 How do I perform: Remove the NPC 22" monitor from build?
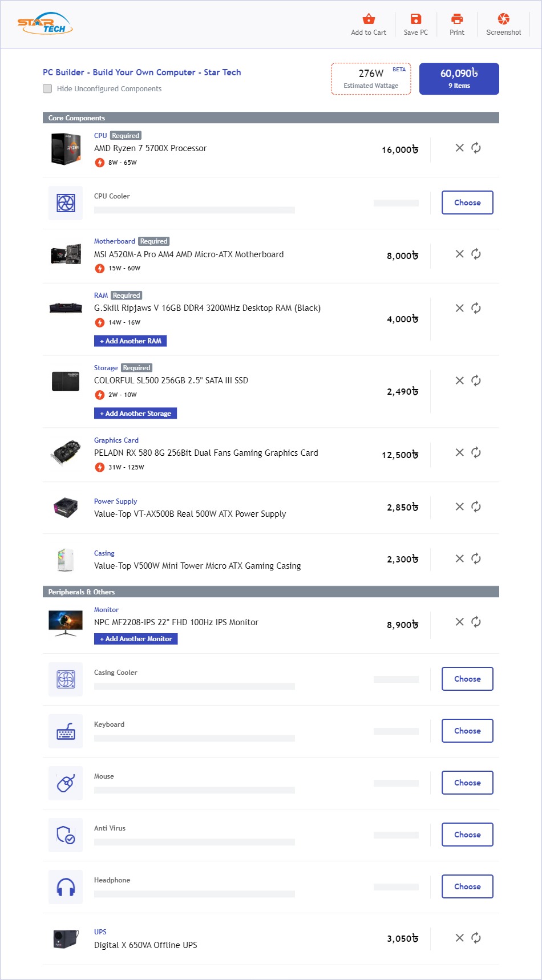[459, 622]
